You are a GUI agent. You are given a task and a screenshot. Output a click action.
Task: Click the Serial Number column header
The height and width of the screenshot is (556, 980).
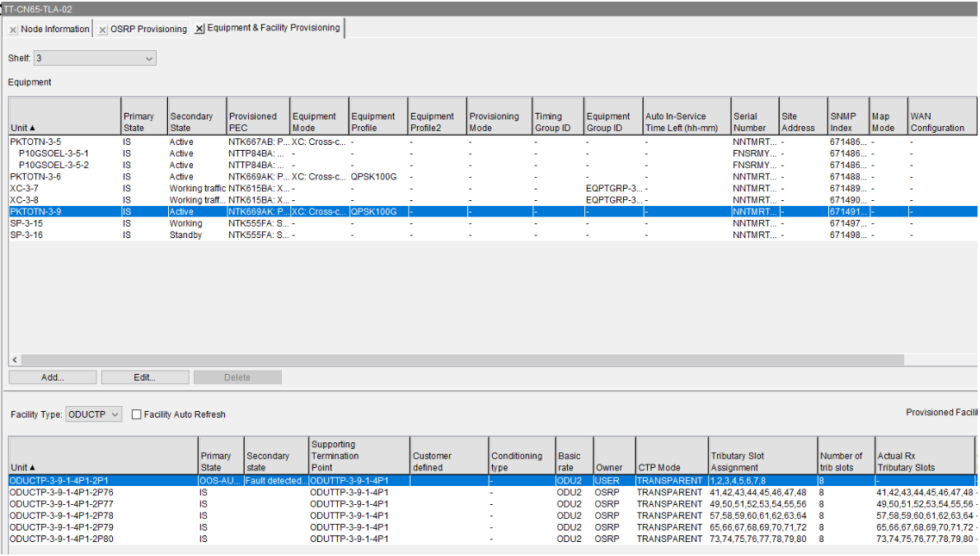pos(755,116)
